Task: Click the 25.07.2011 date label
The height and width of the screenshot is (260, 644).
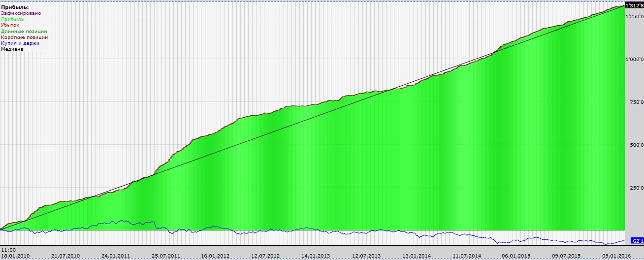Action: click(166, 256)
